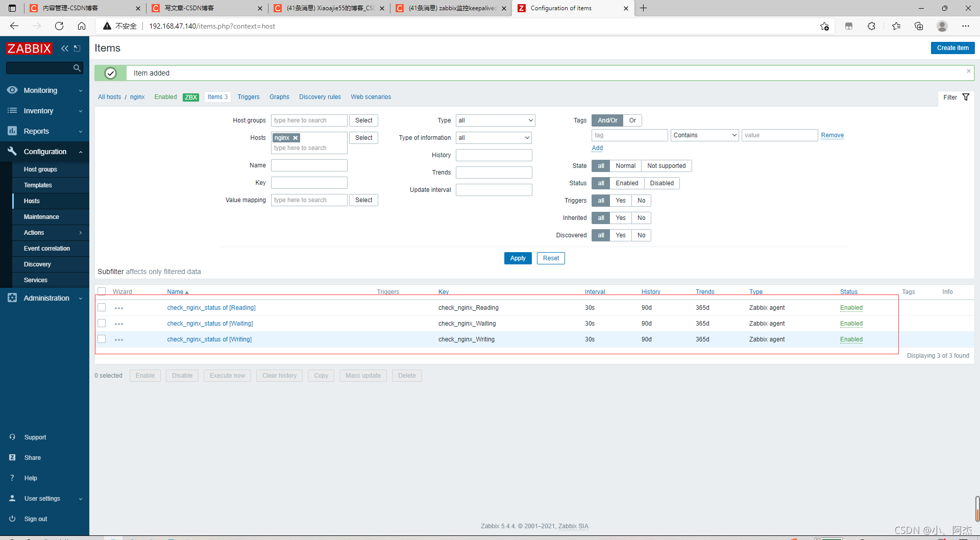This screenshot has height=540, width=980.
Task: Toggle the sidebar hide/kiosk icon
Action: [x=77, y=48]
